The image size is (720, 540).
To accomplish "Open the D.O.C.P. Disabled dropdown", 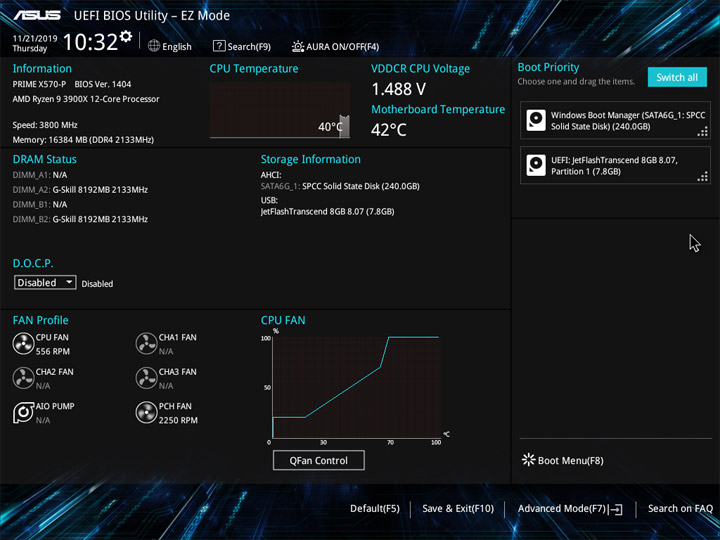I will coord(45,282).
